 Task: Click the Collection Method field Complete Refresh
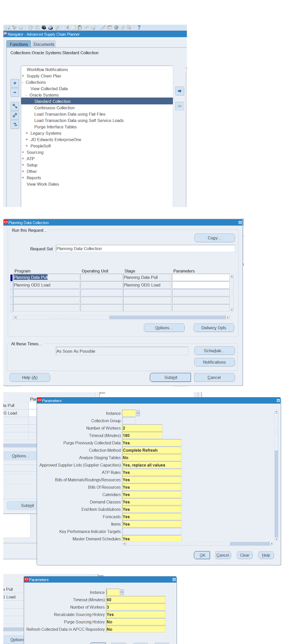click(x=152, y=450)
